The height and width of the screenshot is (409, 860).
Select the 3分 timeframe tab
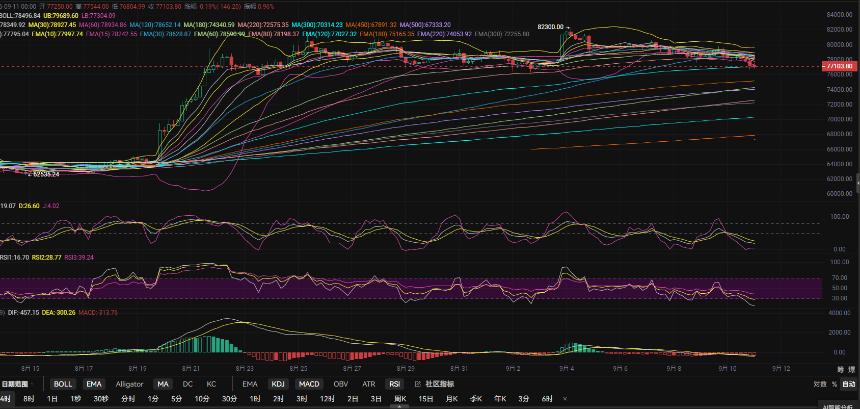524,399
